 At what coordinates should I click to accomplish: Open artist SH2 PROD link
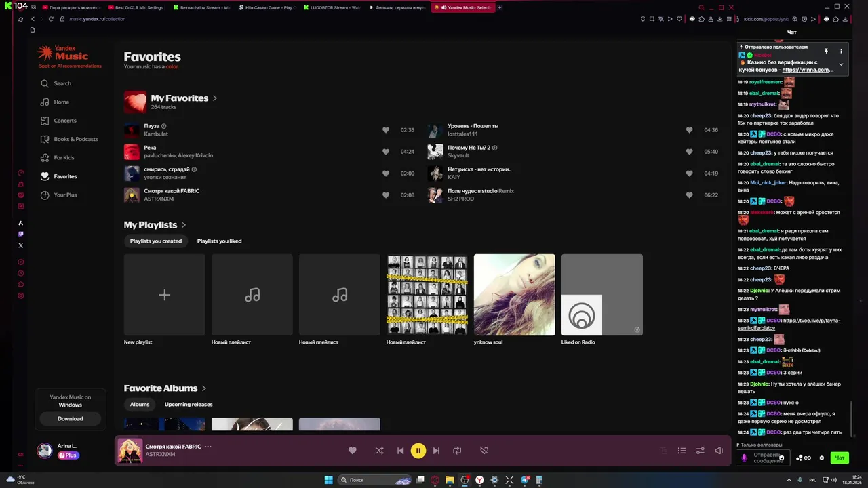460,199
